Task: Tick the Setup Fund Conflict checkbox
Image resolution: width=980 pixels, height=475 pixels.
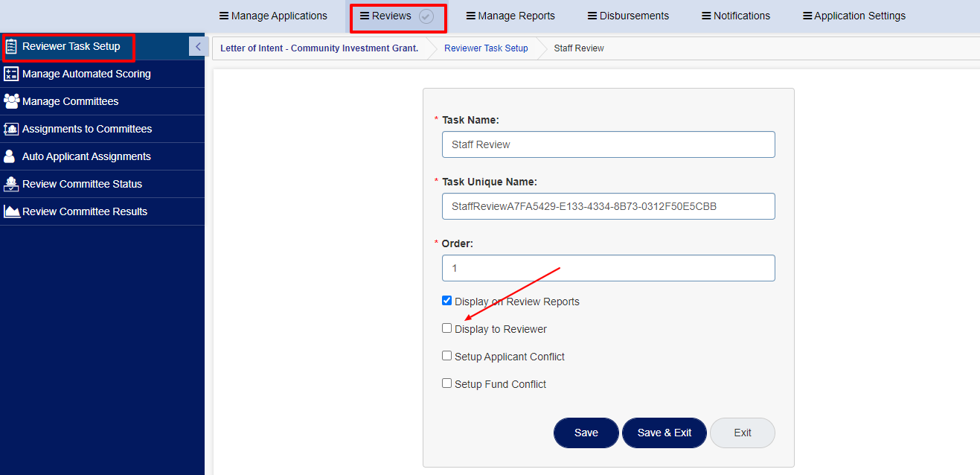Action: pyautogui.click(x=447, y=383)
